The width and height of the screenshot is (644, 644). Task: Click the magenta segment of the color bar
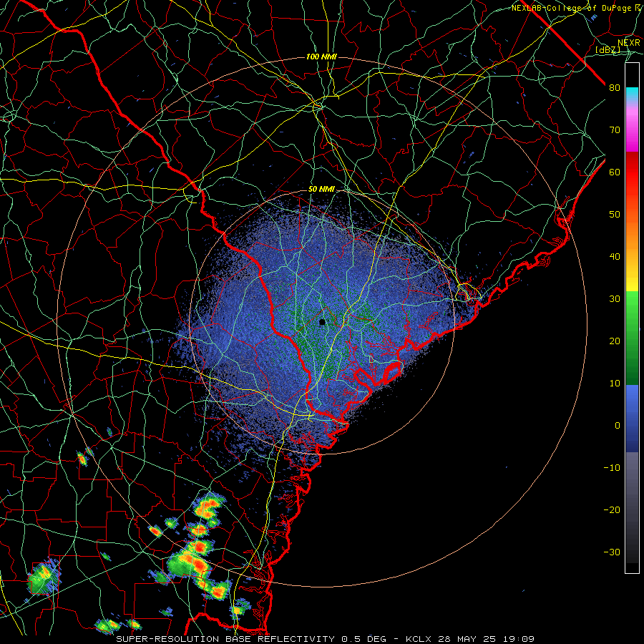click(x=632, y=132)
